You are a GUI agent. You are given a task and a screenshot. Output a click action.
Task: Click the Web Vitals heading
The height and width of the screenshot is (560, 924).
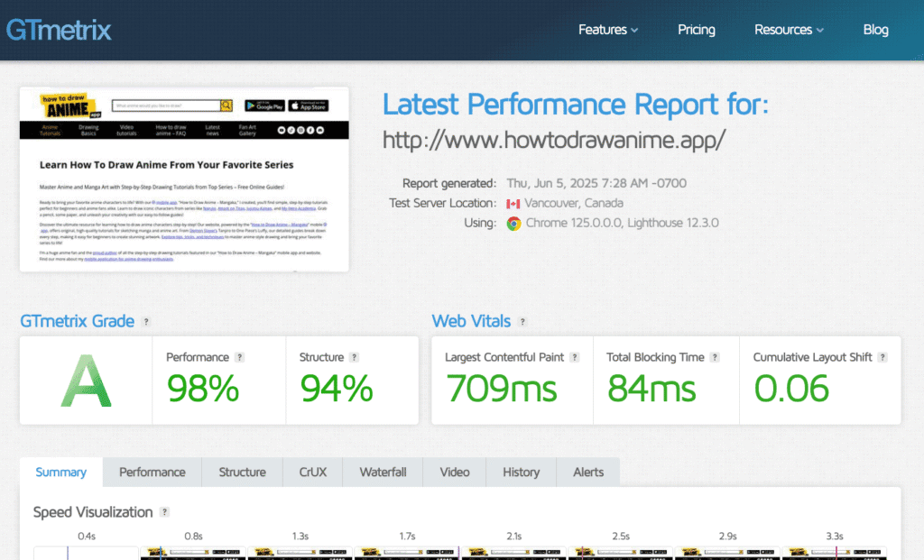tap(471, 322)
